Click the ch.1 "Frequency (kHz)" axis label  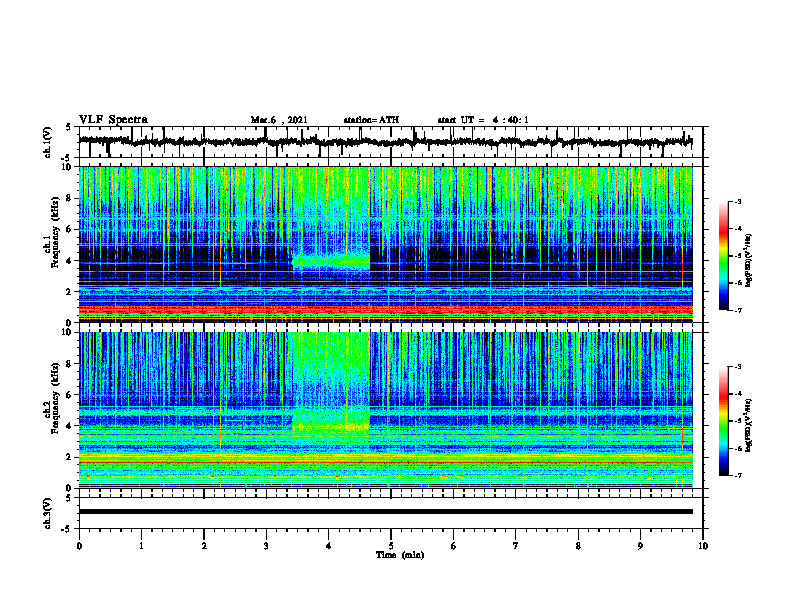point(55,231)
